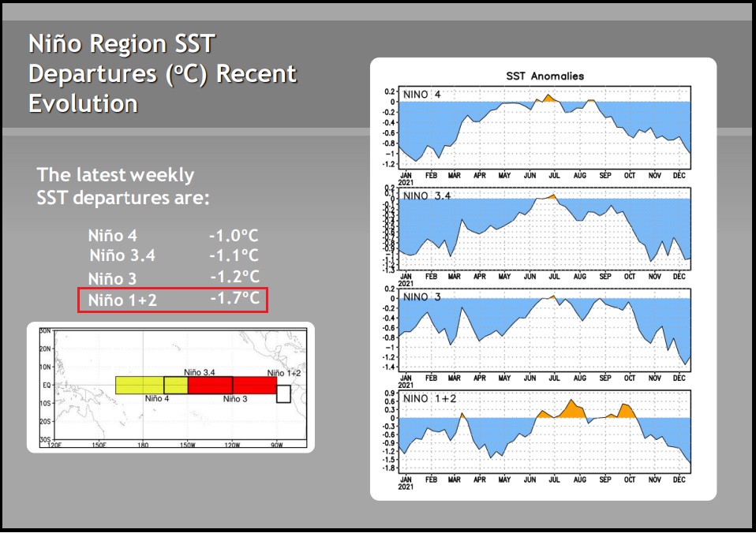The width and height of the screenshot is (756, 533).
Task: Click the Niño 3 label in the list
Action: 112,278
